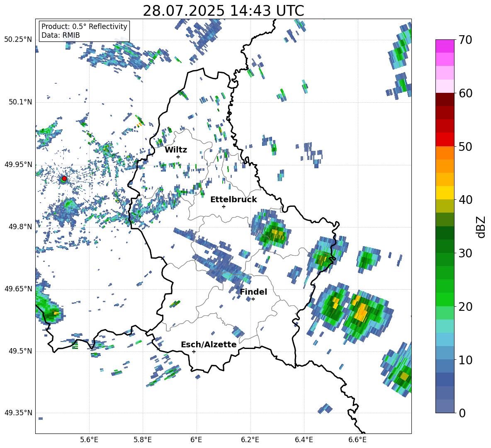Image resolution: width=491 pixels, height=448 pixels.
Task: Click the Data: RMIB text
Action: coord(61,35)
